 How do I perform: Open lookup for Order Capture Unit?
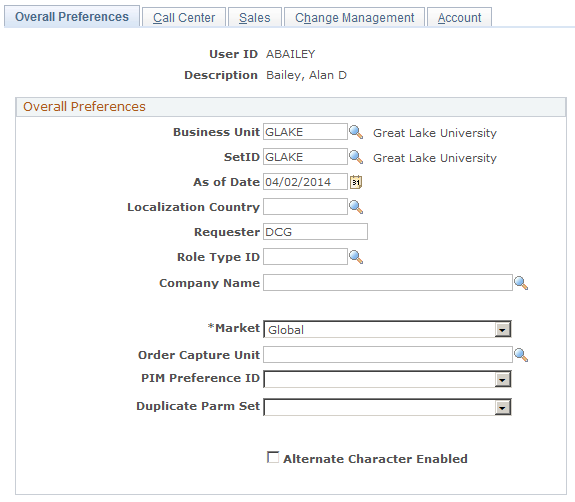pos(521,355)
